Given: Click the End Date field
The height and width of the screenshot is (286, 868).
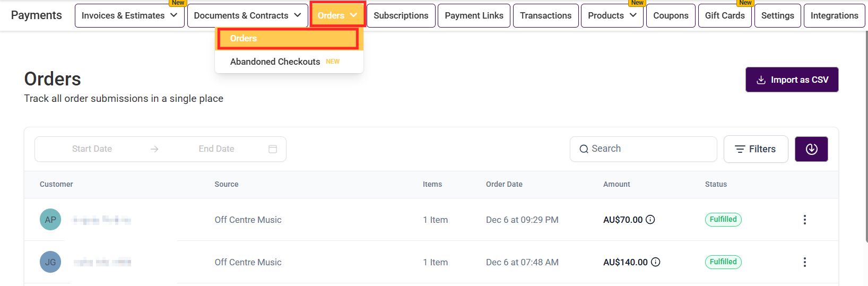Looking at the screenshot, I should 216,149.
